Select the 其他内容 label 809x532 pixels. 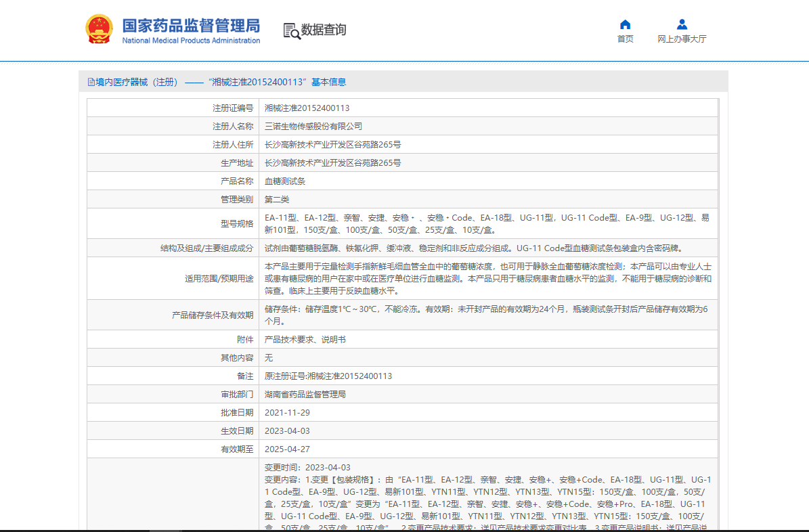click(237, 358)
